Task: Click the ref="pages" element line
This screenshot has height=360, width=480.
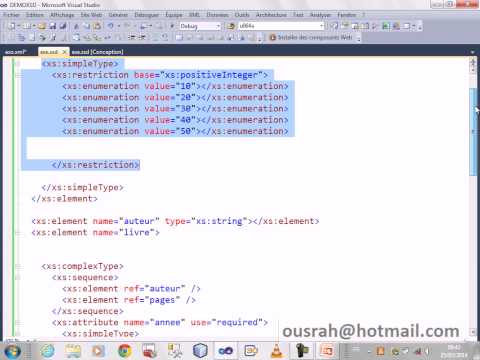Action: pos(129,300)
